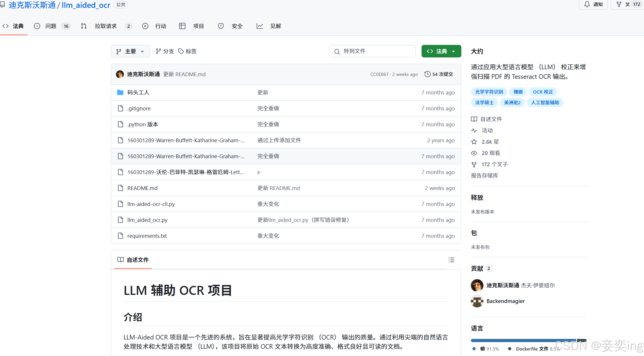The height and width of the screenshot is (356, 644).
Task: Click the OCR 校正 topic tag
Action: tap(543, 92)
